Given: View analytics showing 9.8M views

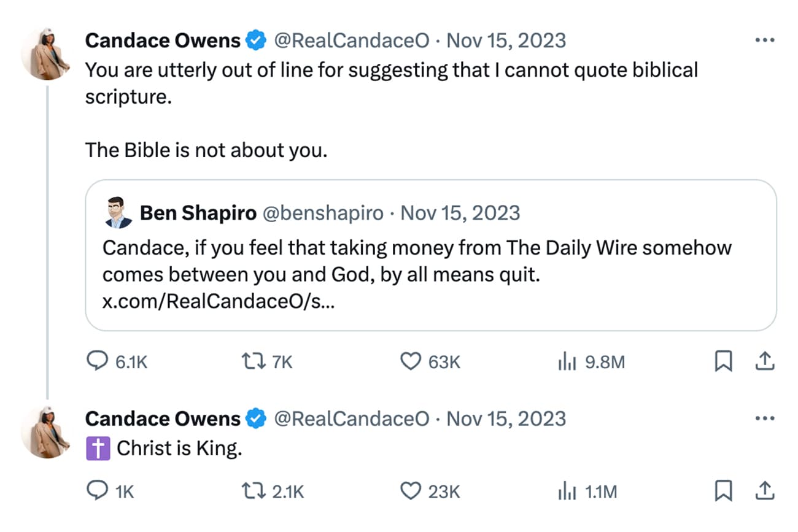Looking at the screenshot, I should [565, 362].
